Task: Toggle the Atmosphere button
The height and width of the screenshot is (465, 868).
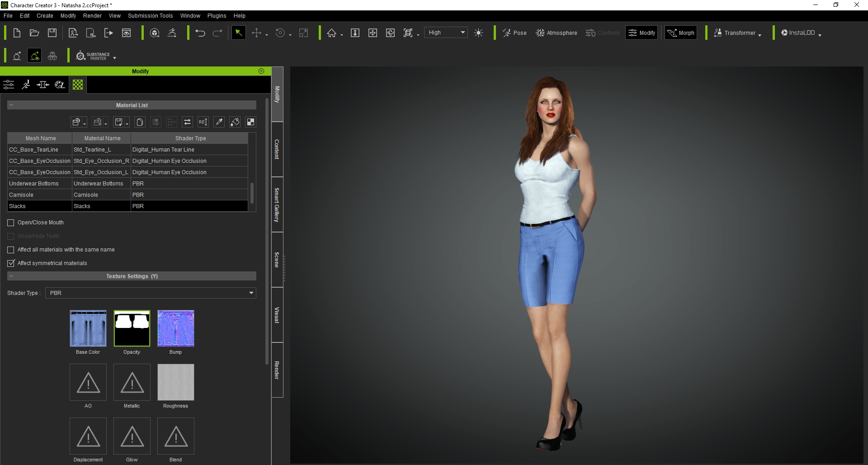Action: point(556,33)
